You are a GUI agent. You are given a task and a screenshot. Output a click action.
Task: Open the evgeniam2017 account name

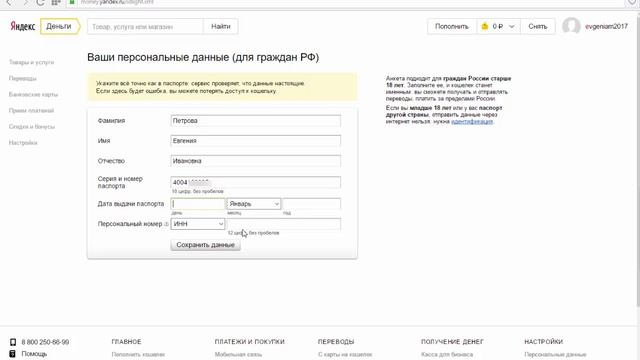pos(606,27)
